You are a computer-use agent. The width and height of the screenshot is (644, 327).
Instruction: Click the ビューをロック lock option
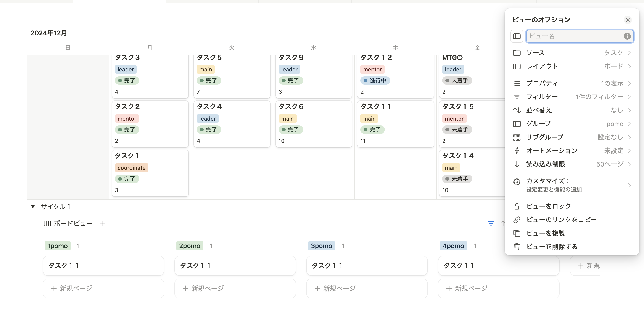[548, 206]
